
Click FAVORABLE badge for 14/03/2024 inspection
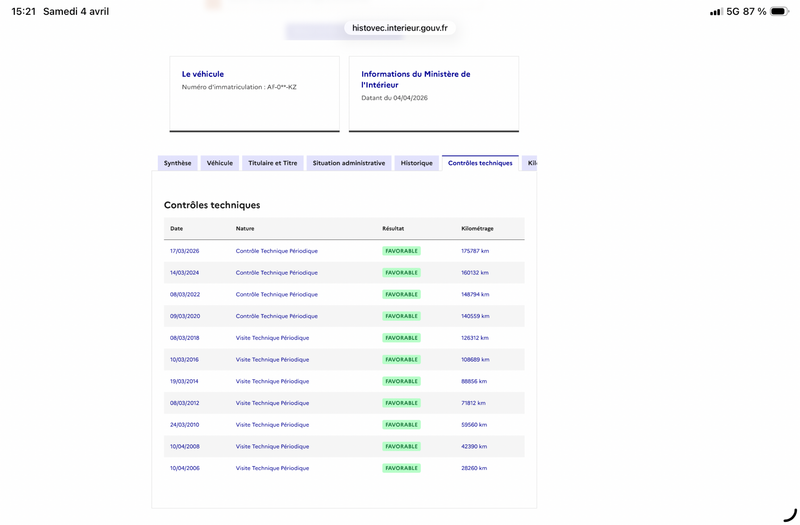[x=402, y=273]
